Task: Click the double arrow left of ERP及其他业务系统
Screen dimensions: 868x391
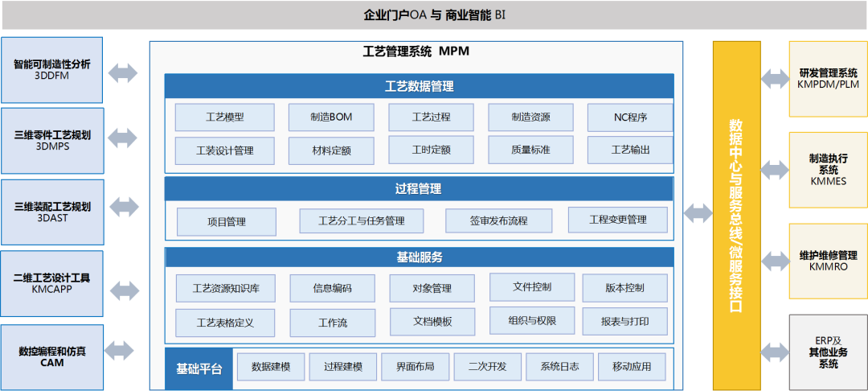Action: [776, 352]
